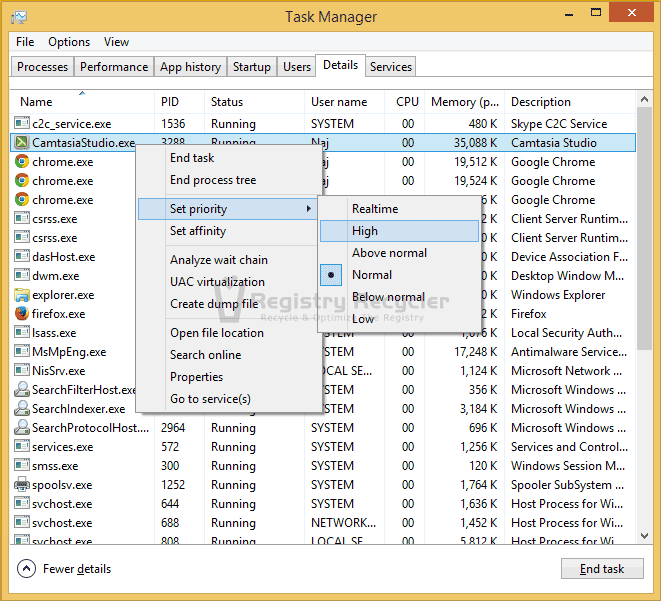This screenshot has height=601, width=661.
Task: Click the lsass.exe process icon
Action: 21,332
